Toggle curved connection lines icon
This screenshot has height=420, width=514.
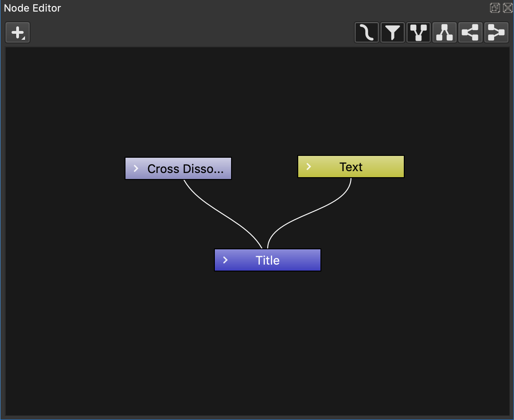(366, 32)
